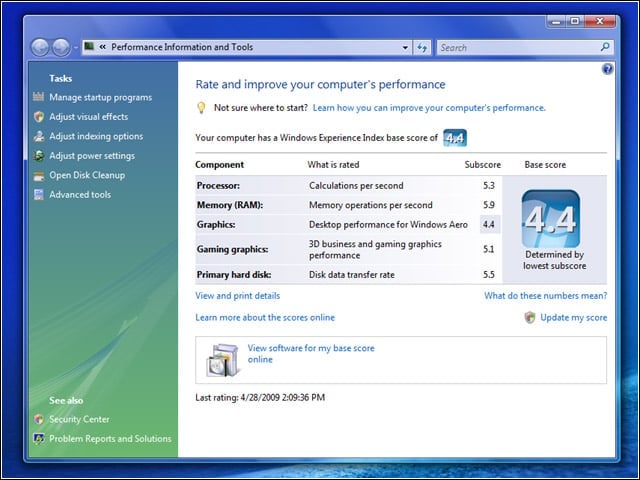Click Desktop performance for Windows Aero text
The height and width of the screenshot is (480, 640).
(388, 224)
